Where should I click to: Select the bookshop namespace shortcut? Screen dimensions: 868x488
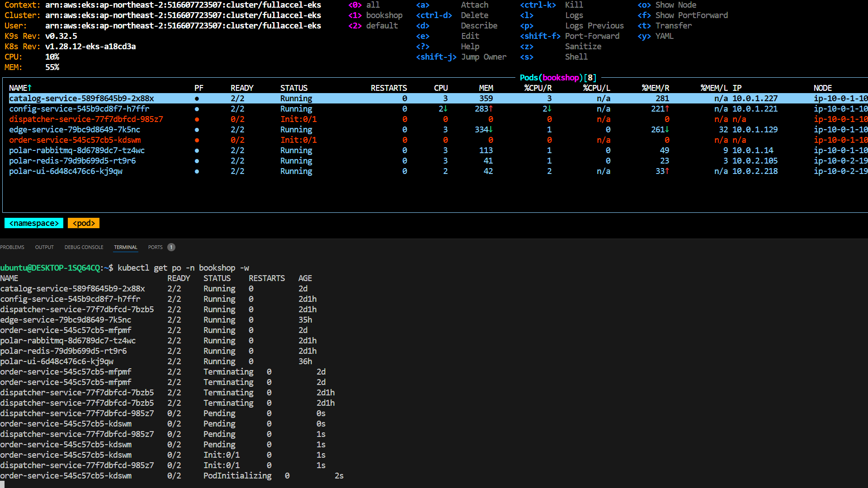click(384, 15)
